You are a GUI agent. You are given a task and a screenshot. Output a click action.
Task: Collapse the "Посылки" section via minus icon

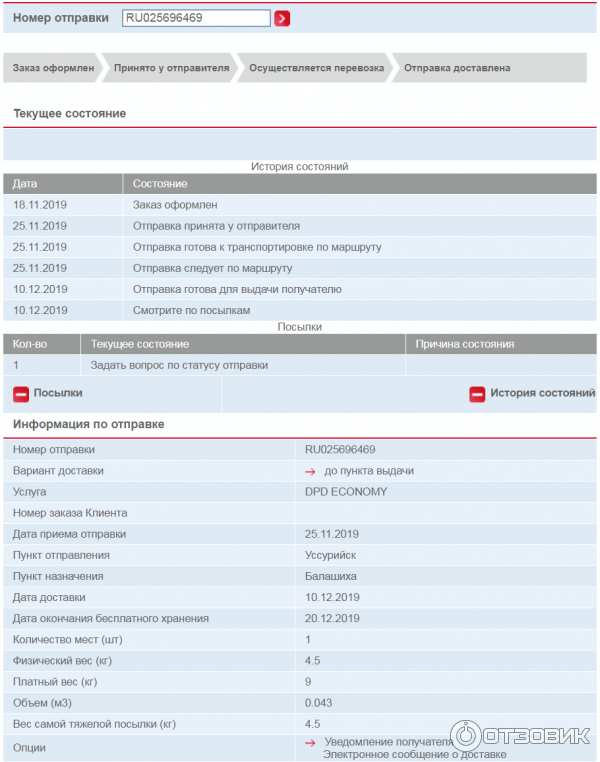21,394
